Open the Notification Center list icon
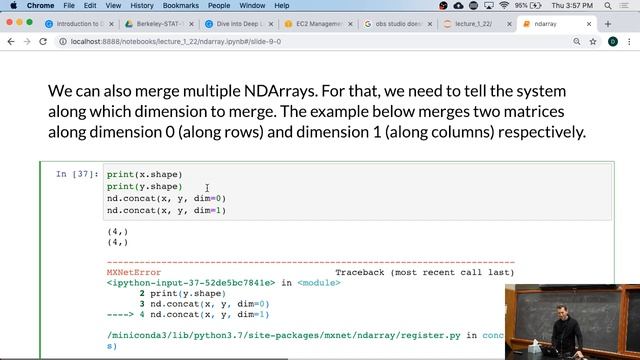This screenshot has height=360, width=640. (x=624, y=5)
